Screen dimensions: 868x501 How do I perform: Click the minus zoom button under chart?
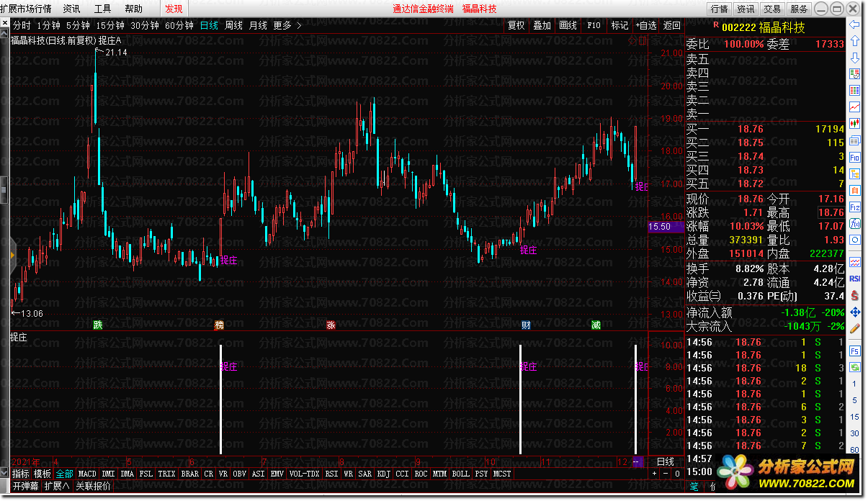point(665,474)
